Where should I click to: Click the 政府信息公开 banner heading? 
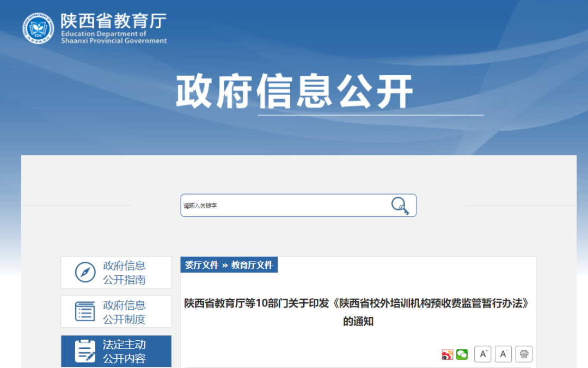(x=294, y=92)
